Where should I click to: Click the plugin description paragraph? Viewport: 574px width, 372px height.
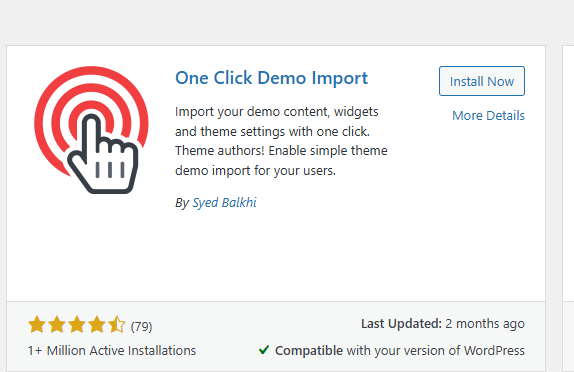281,141
